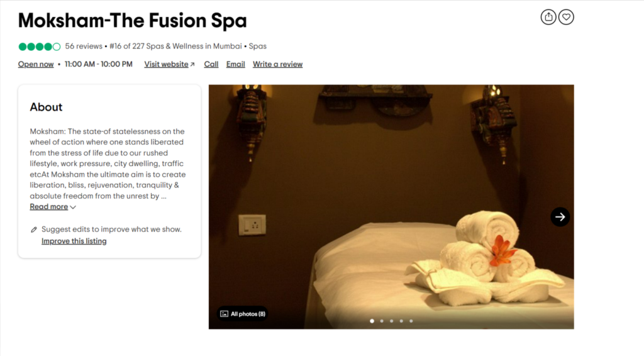Screen dimensions: 644x356
Task: Select the first carousel dot
Action: (x=372, y=321)
